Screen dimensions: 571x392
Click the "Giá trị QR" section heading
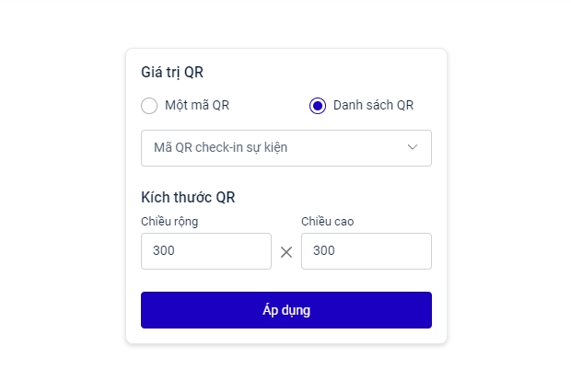click(x=172, y=73)
